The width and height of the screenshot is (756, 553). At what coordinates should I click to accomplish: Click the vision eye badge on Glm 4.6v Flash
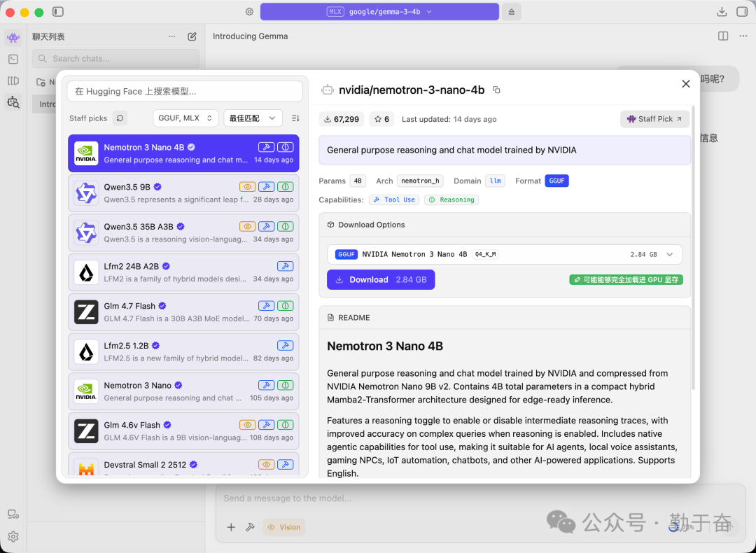click(x=247, y=425)
